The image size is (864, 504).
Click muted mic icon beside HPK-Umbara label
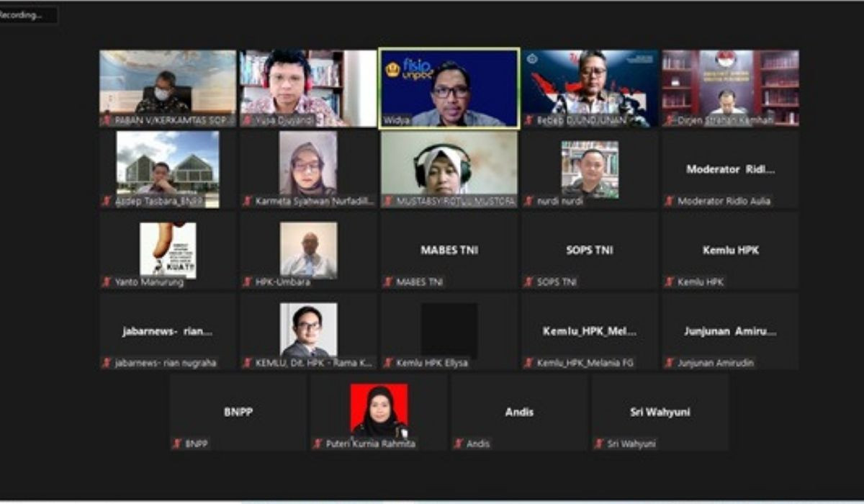[x=248, y=282]
